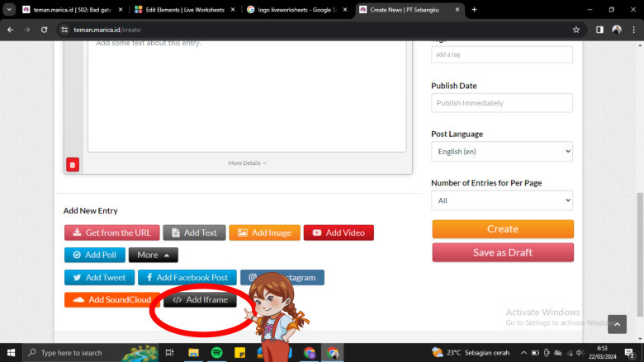Open the browser side panel icon

tap(599, 29)
